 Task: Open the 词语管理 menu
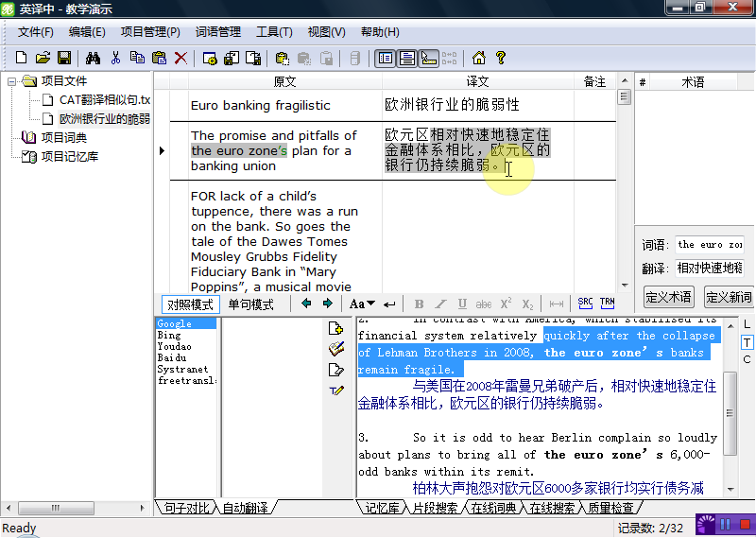click(x=218, y=32)
